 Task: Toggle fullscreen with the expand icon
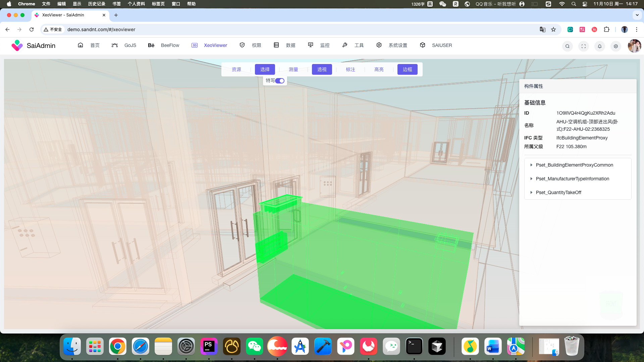click(x=584, y=46)
